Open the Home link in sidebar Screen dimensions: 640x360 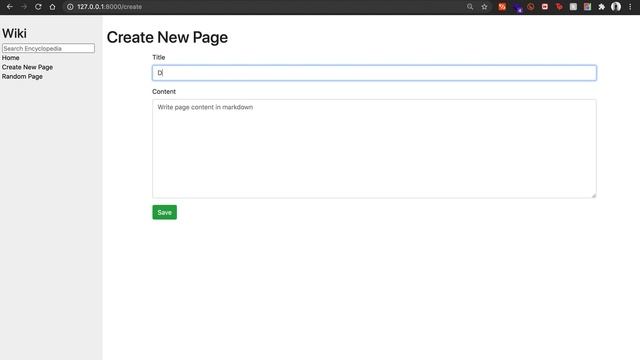[11, 58]
